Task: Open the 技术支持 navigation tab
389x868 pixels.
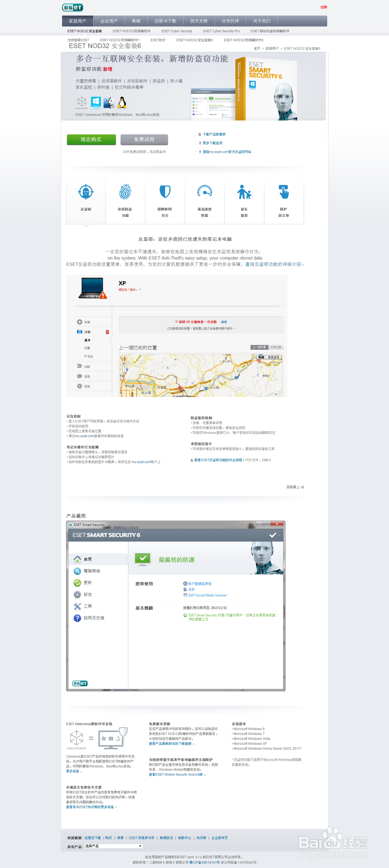Action: point(199,21)
